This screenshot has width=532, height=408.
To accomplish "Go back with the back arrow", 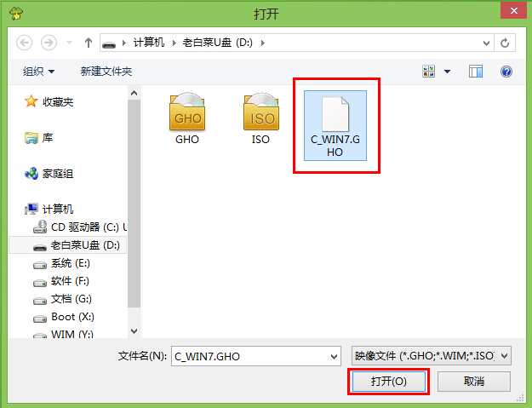I will pyautogui.click(x=25, y=43).
